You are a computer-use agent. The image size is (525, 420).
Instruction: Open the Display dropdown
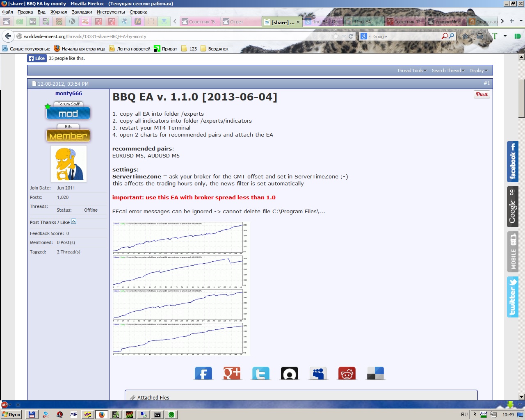click(479, 71)
